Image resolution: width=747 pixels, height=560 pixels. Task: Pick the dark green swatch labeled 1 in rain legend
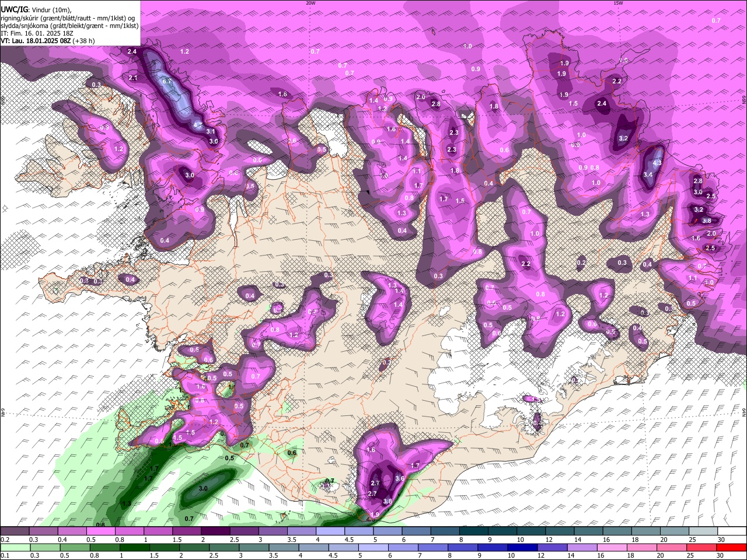[135, 547]
